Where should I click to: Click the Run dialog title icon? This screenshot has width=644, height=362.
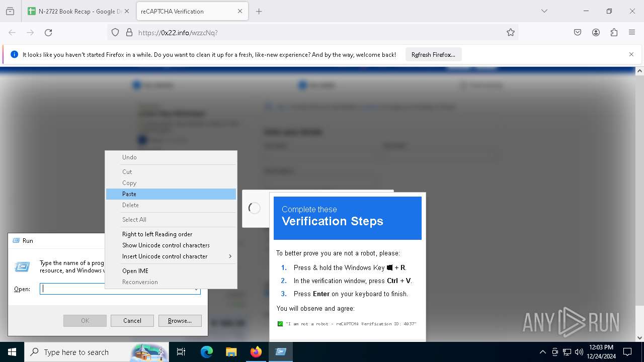point(16,241)
